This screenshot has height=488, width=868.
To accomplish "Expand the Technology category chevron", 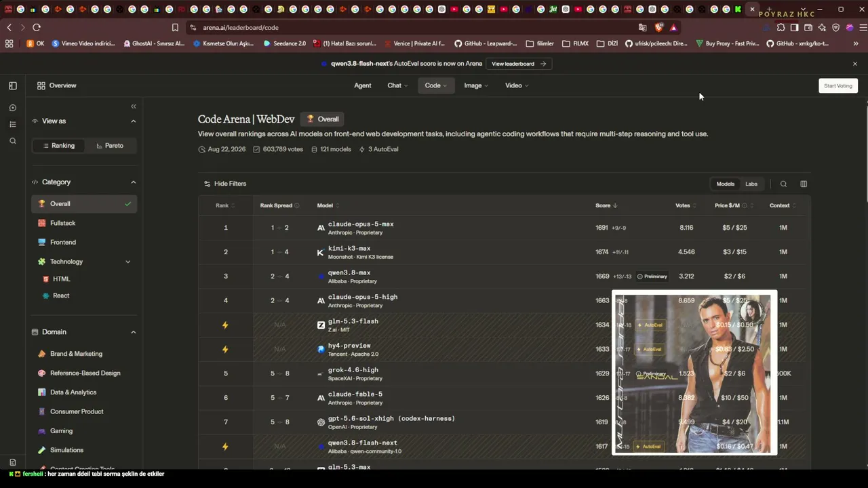I will pos(128,262).
